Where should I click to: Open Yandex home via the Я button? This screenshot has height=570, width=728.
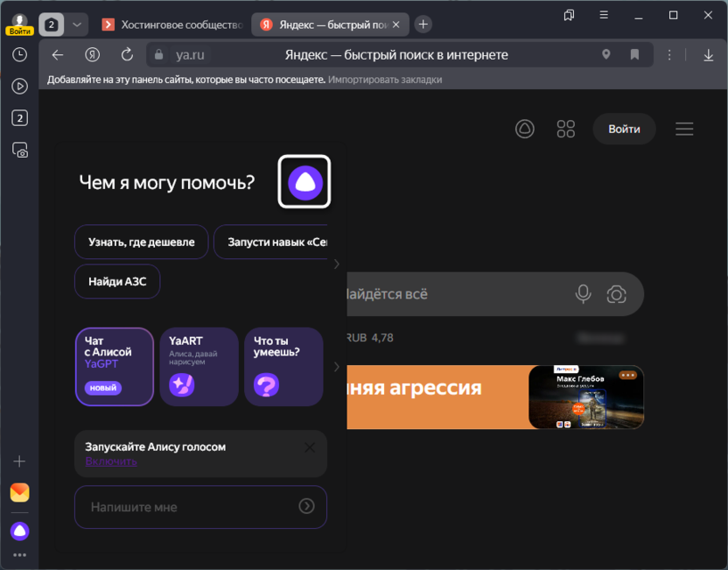[93, 55]
